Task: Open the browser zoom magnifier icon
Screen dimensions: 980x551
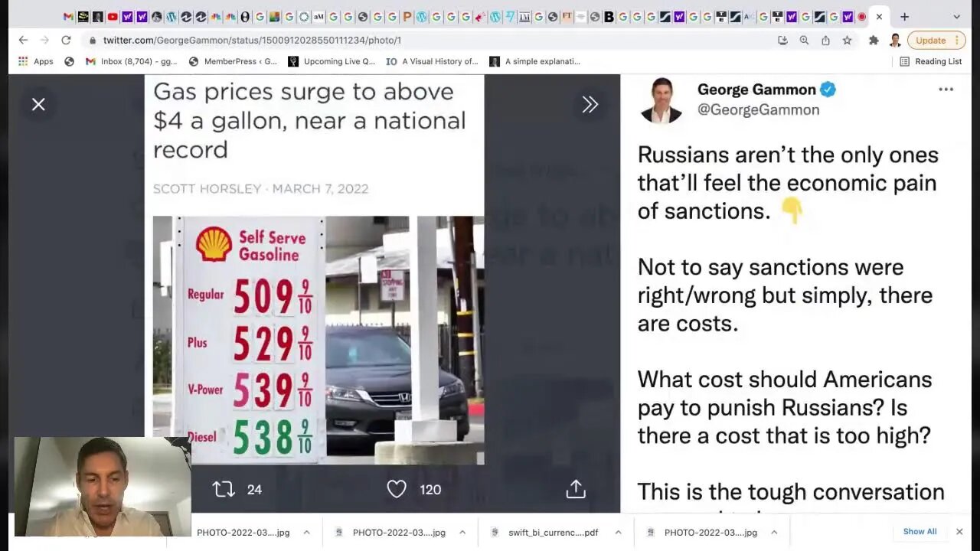Action: 804,41
